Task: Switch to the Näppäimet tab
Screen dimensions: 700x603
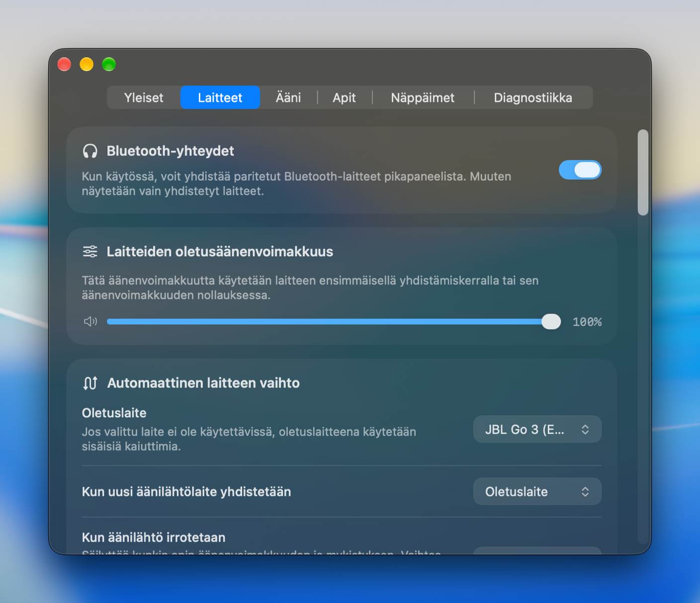Action: pyautogui.click(x=423, y=98)
